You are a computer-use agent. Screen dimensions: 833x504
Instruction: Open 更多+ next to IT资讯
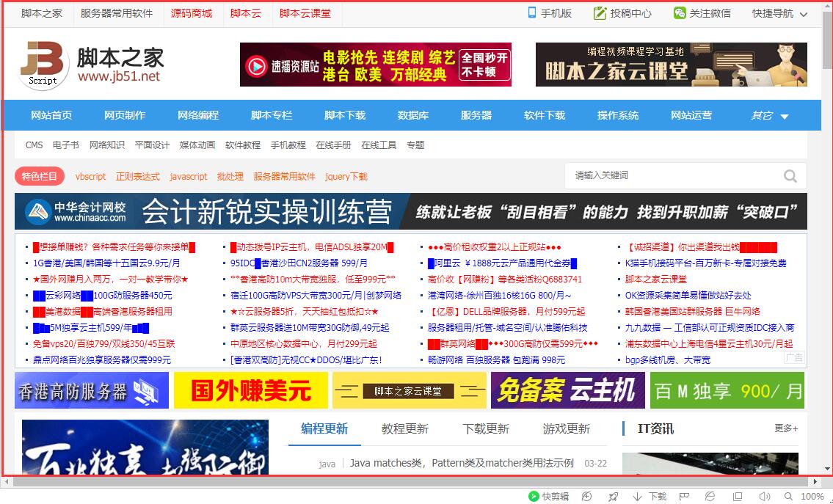(786, 428)
